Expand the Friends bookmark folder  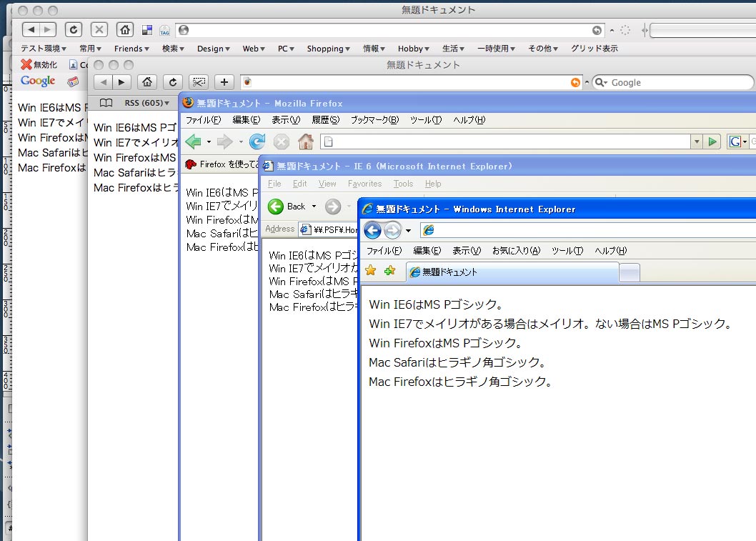tap(131, 48)
